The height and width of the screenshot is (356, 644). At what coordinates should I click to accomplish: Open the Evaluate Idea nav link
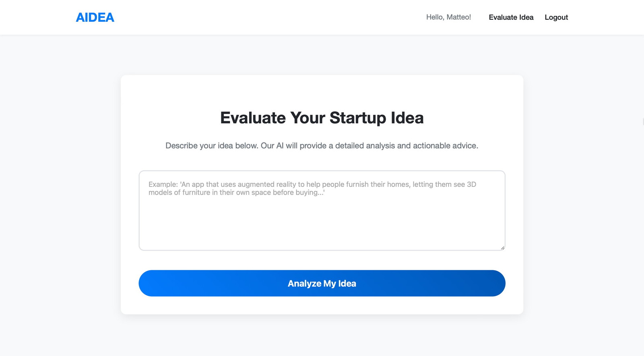click(511, 17)
